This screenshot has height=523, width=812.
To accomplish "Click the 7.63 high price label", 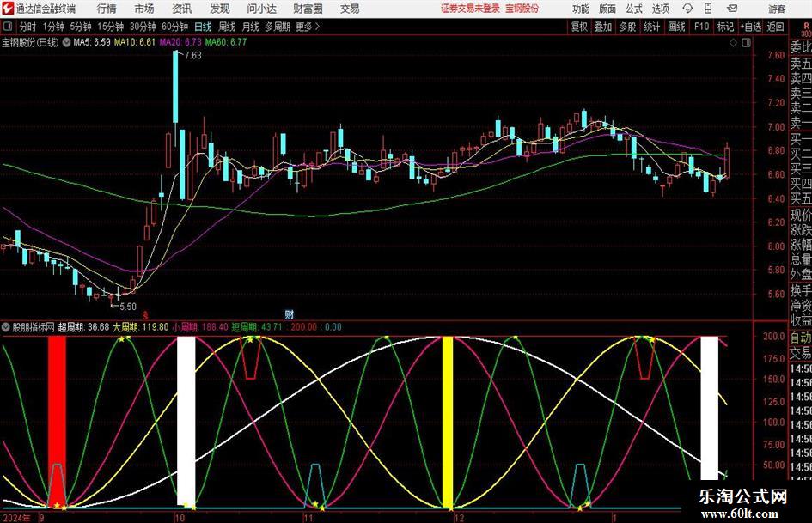I will point(192,56).
